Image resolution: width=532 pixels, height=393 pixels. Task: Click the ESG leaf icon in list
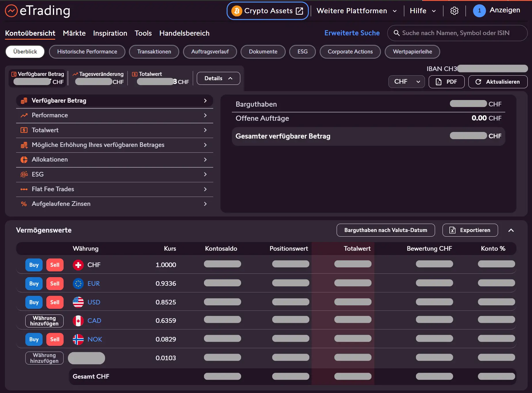click(x=24, y=174)
